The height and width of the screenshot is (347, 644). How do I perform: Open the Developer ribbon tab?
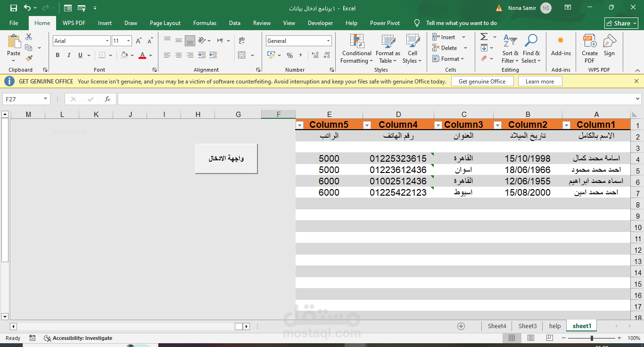[x=320, y=23]
